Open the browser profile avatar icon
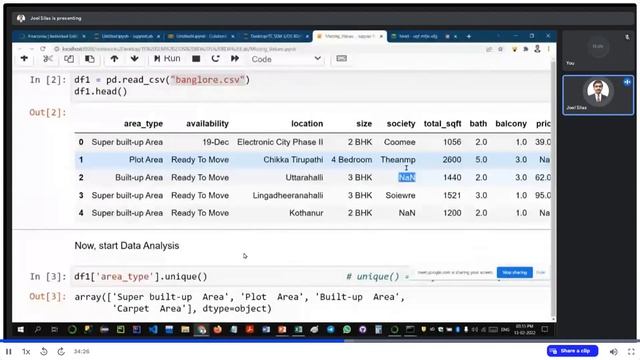This screenshot has width=640, height=360. click(x=538, y=49)
